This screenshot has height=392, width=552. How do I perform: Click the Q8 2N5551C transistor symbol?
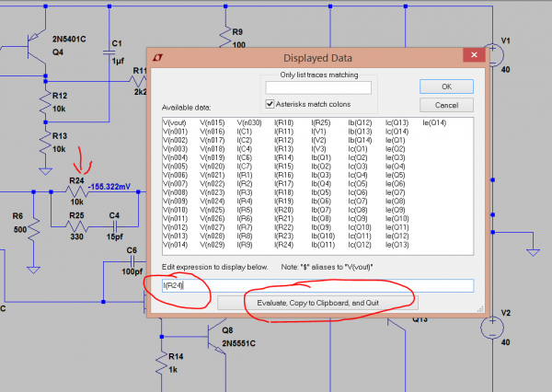[x=216, y=337]
